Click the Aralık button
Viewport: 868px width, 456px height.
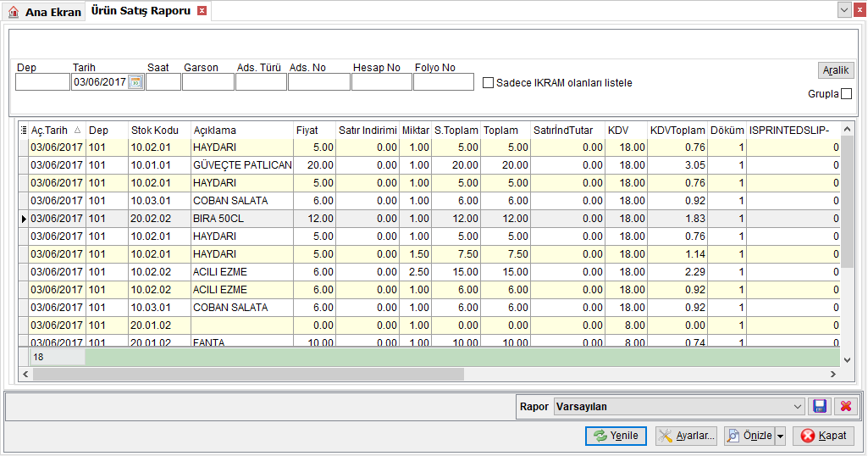click(x=835, y=70)
